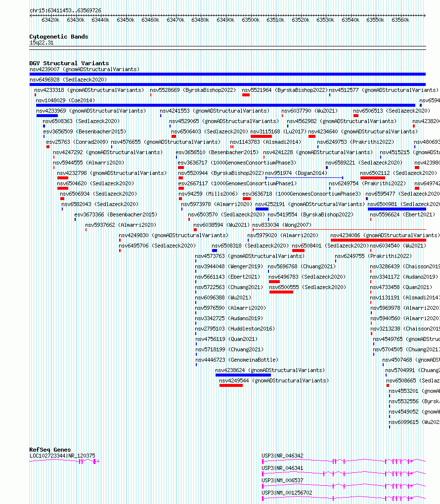
Task: Click the red line of nsv833034 (Wong2007)
Action: 339,229
